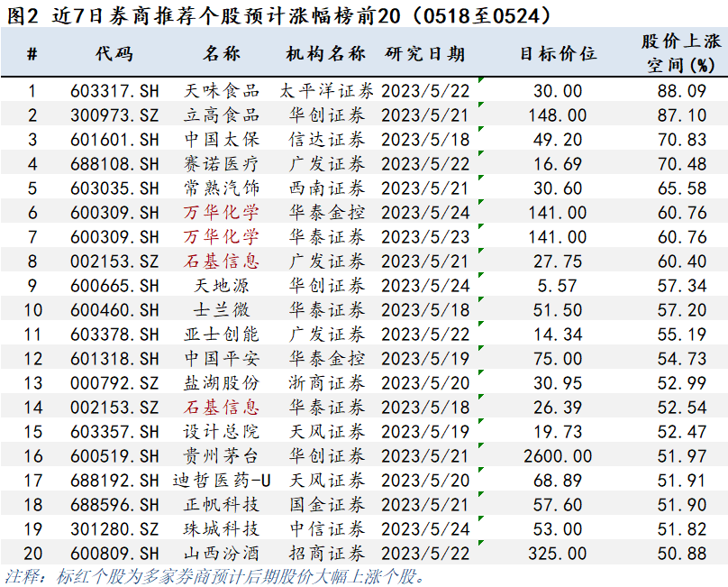The width and height of the screenshot is (728, 587).
Task: Select stock name 天味食品
Action: tap(222, 91)
